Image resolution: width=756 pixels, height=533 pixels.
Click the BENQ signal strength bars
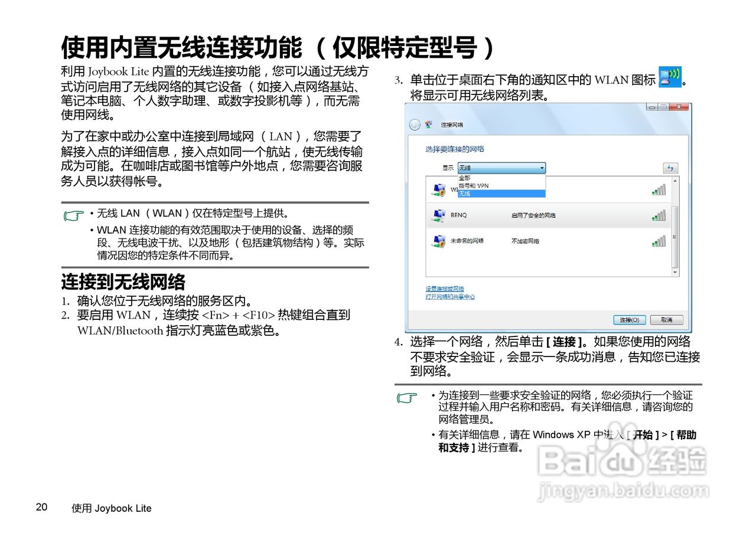click(x=659, y=215)
